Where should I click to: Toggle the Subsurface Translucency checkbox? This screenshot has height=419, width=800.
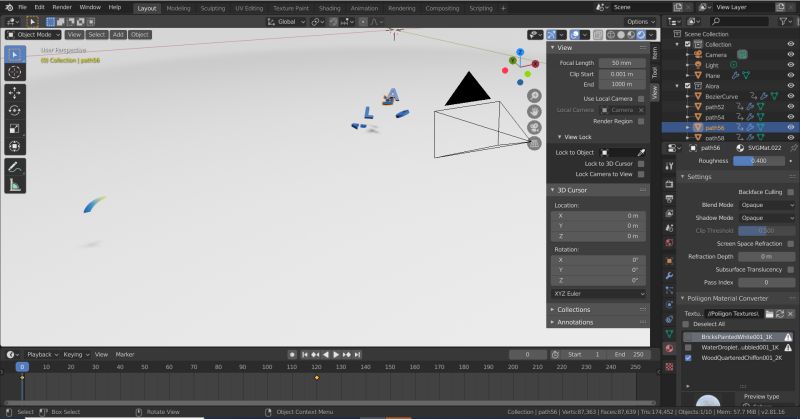(x=790, y=269)
